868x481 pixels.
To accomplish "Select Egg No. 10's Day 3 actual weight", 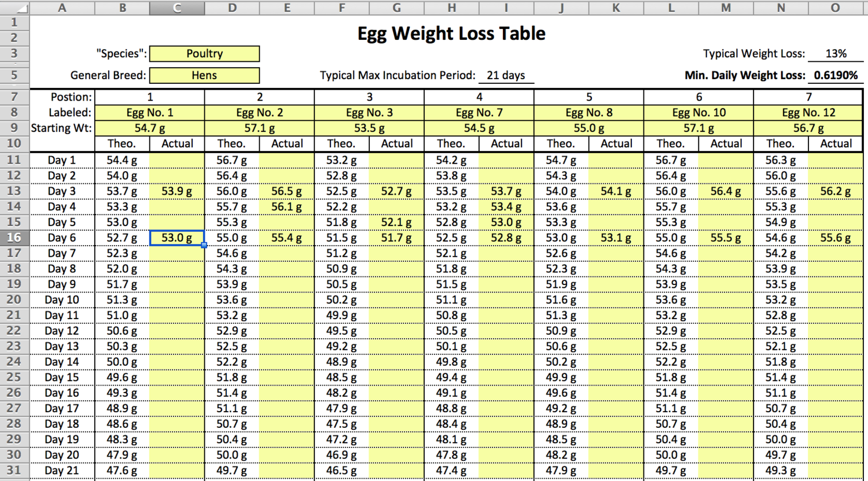I will (x=726, y=191).
